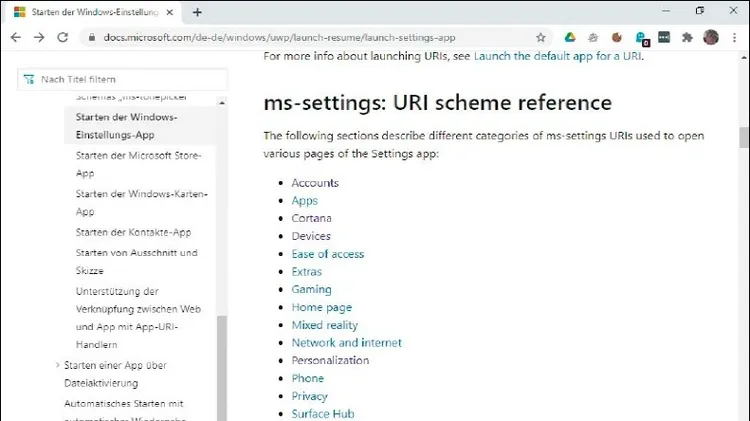Click the Accounts list entry
The height and width of the screenshot is (421, 750).
click(x=315, y=183)
